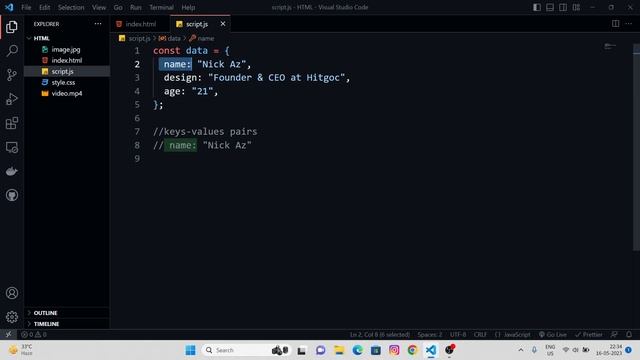Open the Extensions view
This screenshot has width=640, height=360.
pyautogui.click(x=12, y=123)
